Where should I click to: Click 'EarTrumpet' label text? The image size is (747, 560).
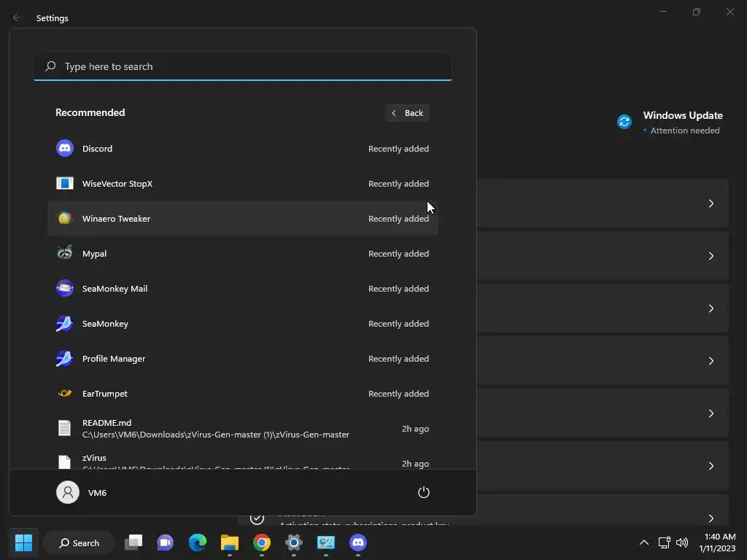(x=105, y=394)
